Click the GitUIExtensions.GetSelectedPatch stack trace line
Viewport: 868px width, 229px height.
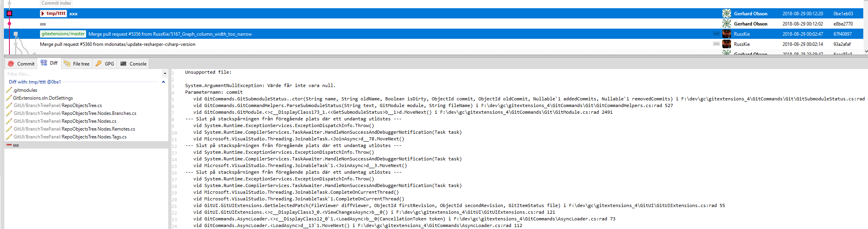(x=459, y=205)
